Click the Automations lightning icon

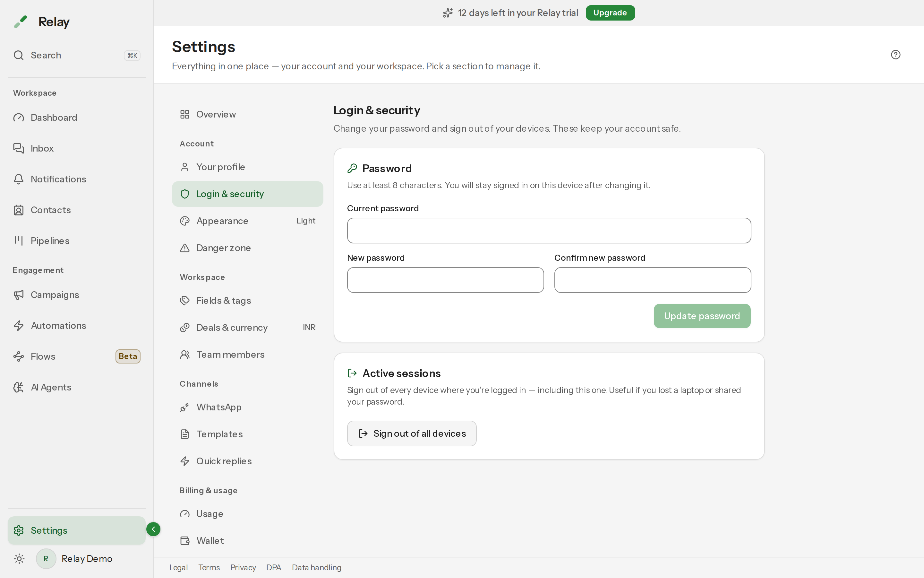click(18, 326)
